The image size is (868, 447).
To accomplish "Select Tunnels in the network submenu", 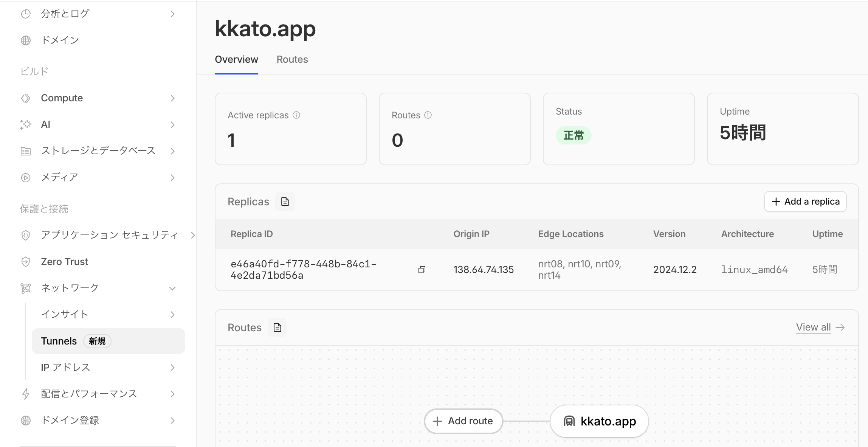I will pos(59,341).
